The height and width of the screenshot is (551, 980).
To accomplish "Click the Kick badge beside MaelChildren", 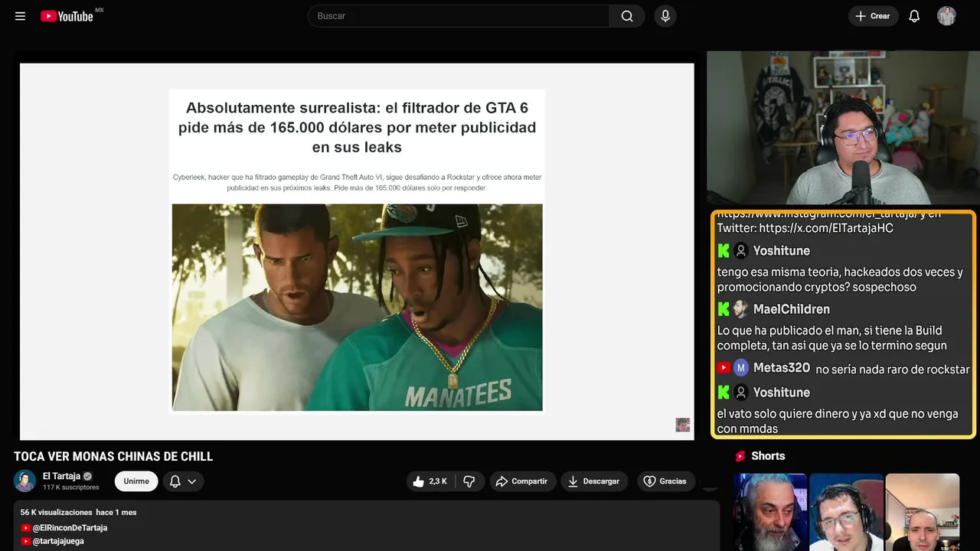I will (x=724, y=309).
